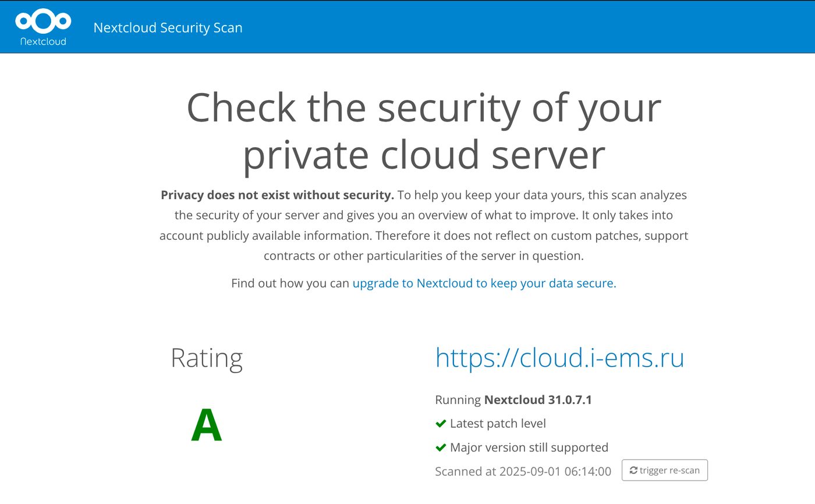Click the Latest patch level status line

(498, 424)
